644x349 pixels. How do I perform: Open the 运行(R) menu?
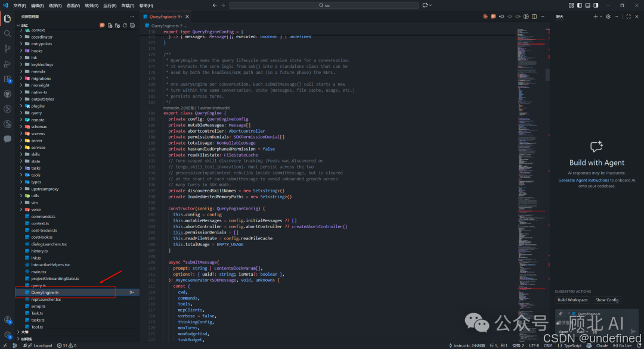pos(110,6)
